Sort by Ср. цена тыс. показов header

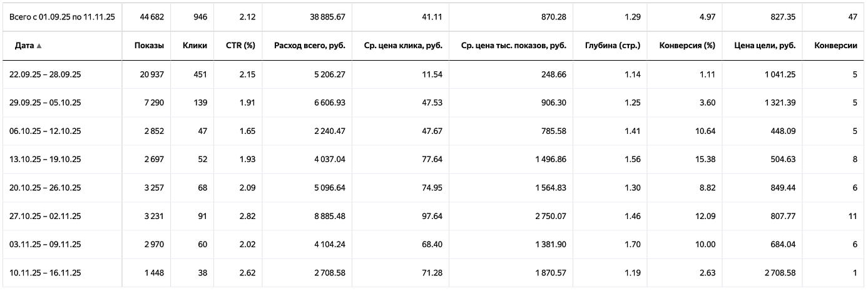[x=518, y=46]
